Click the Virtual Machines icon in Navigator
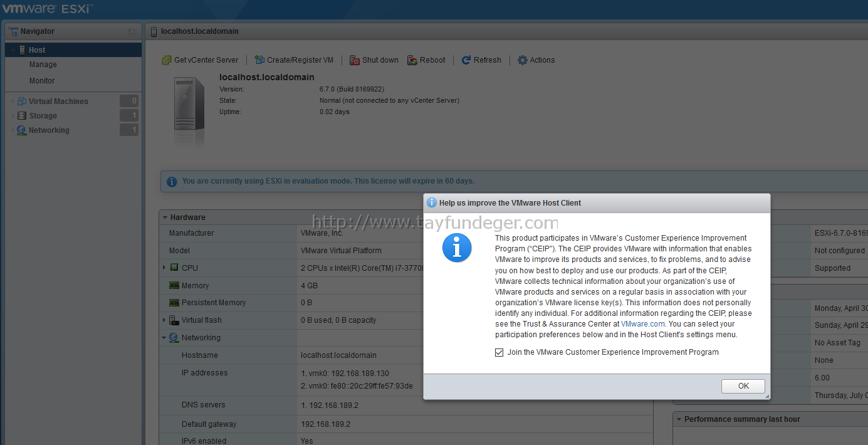Screen dimensions: 868x445 click(22, 102)
